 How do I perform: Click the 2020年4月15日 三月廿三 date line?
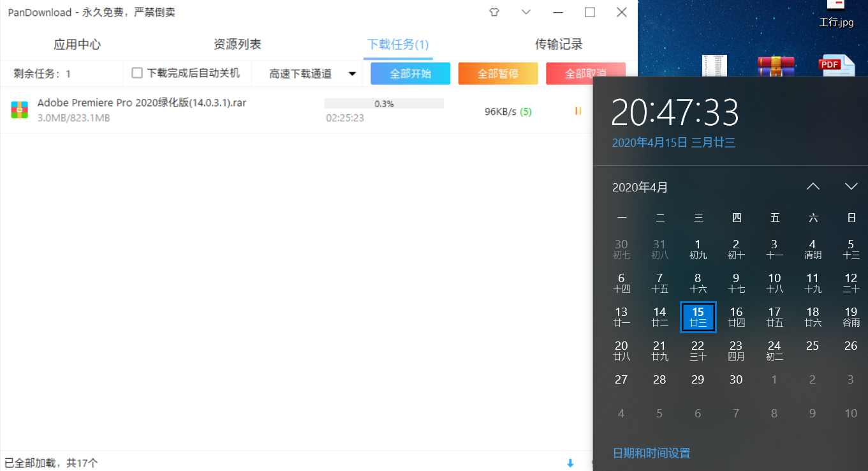[673, 143]
